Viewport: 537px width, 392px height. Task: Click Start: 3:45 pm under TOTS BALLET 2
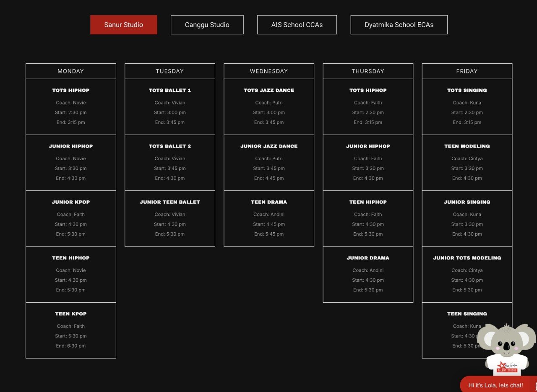[170, 168]
